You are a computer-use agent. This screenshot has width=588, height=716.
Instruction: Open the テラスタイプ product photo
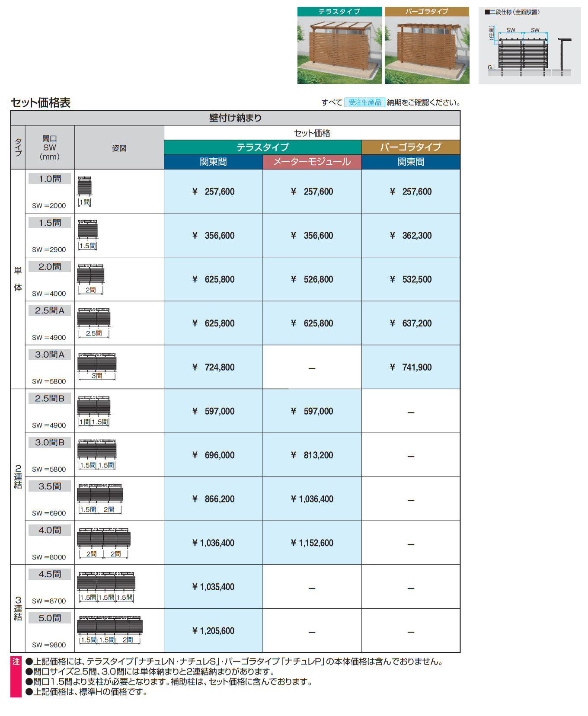[339, 45]
